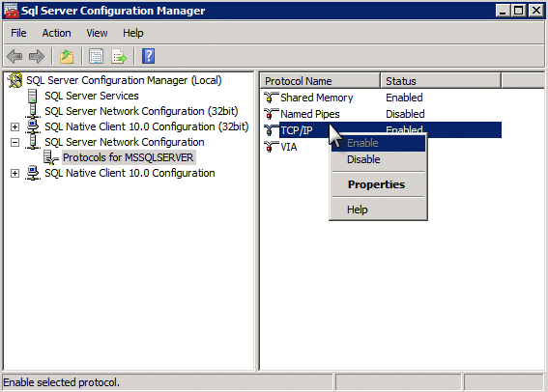Click the Disabled status of Named Pipes

405,114
